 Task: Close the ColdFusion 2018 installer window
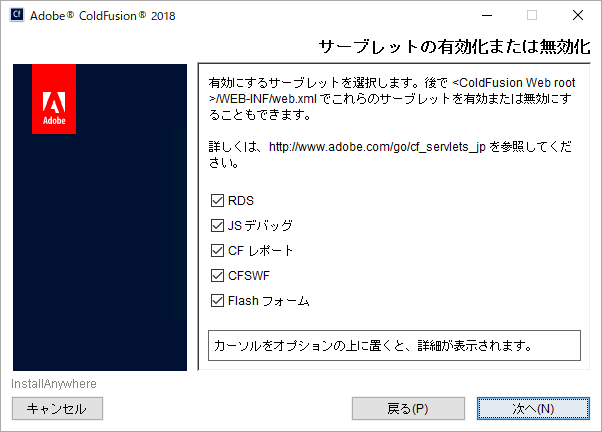click(x=578, y=15)
